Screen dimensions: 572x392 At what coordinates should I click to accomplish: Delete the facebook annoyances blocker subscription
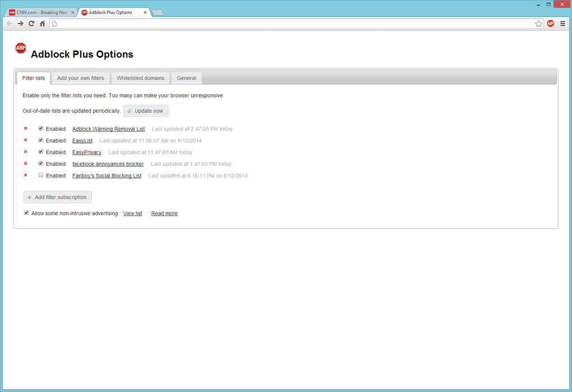(26, 163)
